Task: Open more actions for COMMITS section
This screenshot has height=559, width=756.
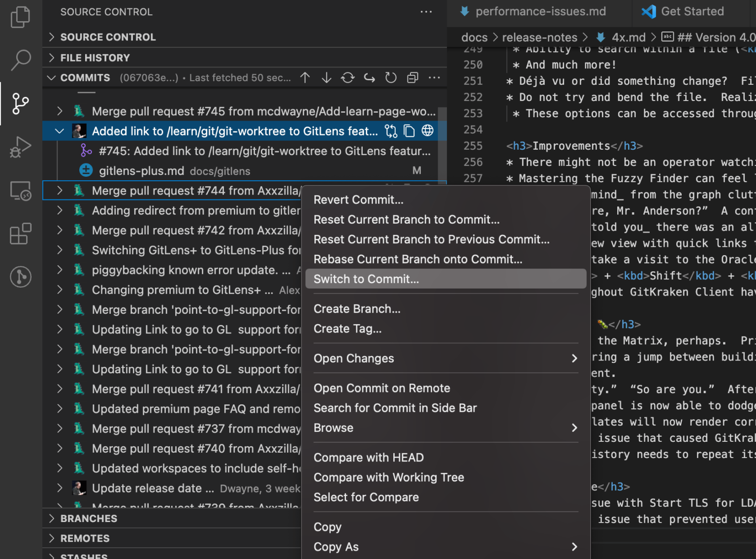Action: pos(434,77)
